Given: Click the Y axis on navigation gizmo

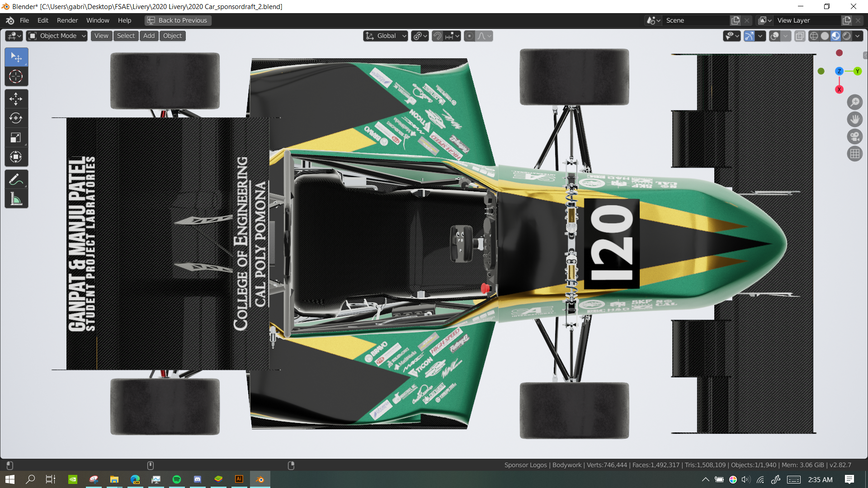Looking at the screenshot, I should pyautogui.click(x=857, y=71).
